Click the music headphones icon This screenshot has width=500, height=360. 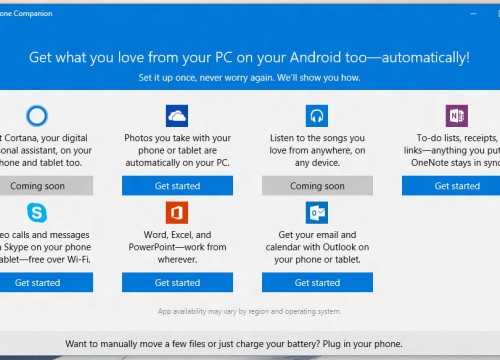coord(317,116)
